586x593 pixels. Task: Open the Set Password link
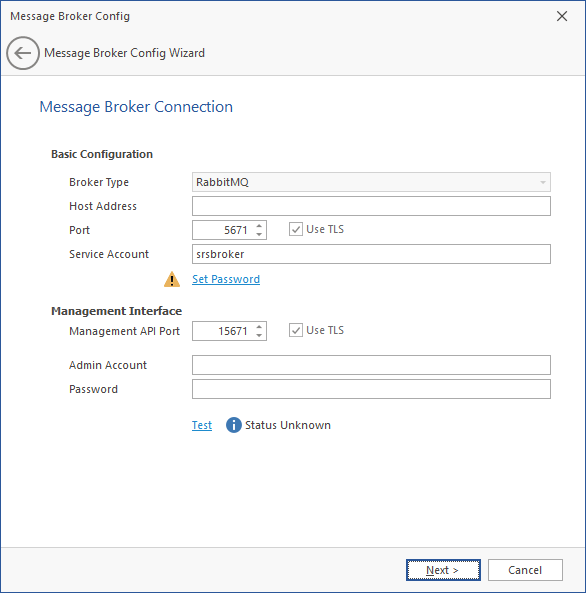[x=226, y=279]
